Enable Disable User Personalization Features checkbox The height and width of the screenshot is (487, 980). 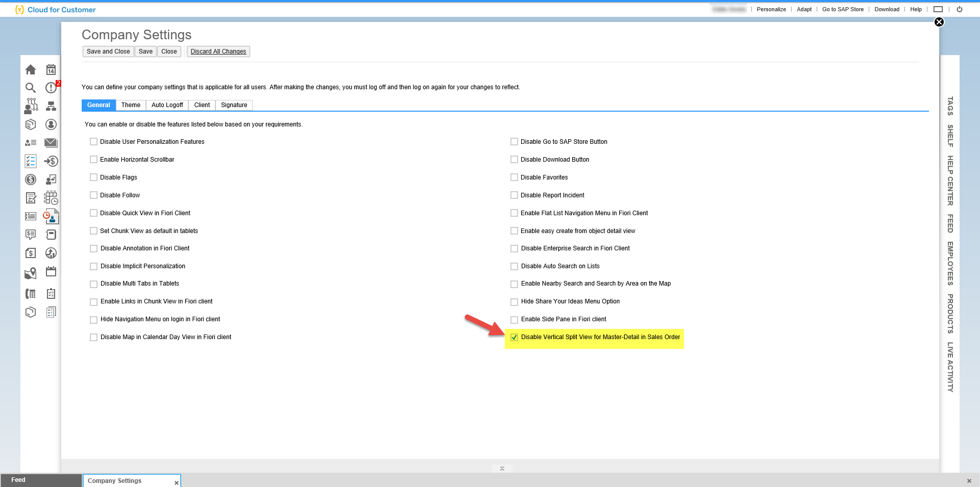tap(93, 142)
